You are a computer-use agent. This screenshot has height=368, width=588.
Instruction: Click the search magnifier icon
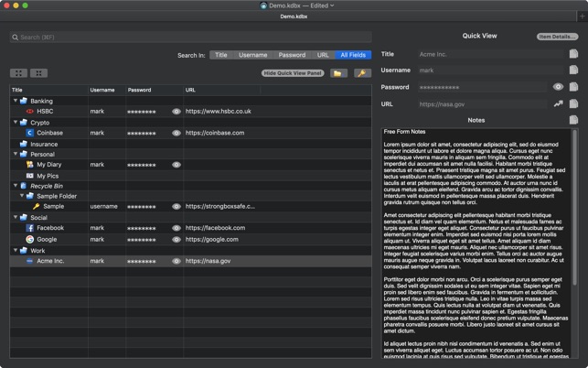pos(15,38)
